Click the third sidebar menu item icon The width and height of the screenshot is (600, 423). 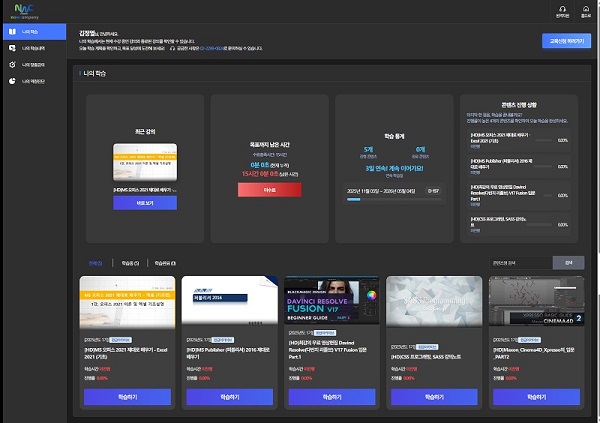click(12, 64)
